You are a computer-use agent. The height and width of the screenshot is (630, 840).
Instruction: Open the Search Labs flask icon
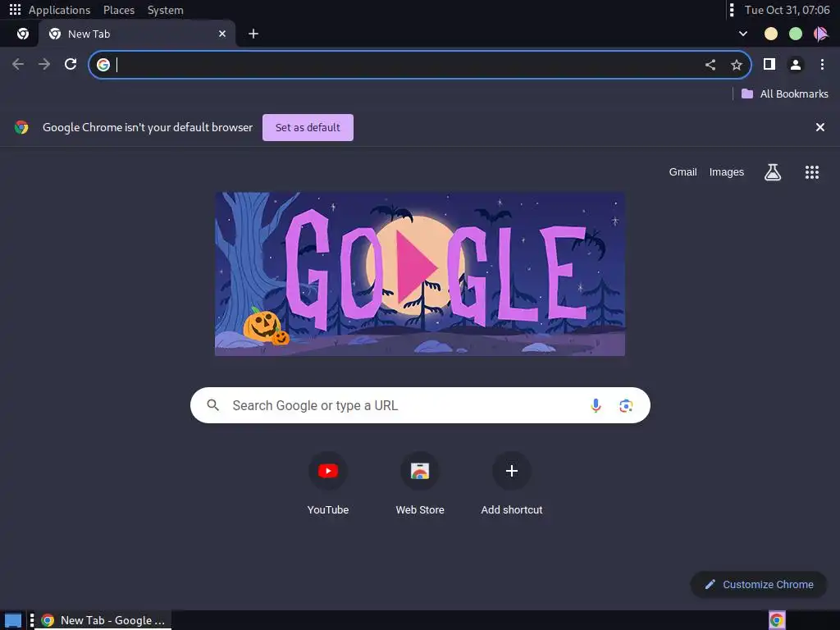point(773,172)
